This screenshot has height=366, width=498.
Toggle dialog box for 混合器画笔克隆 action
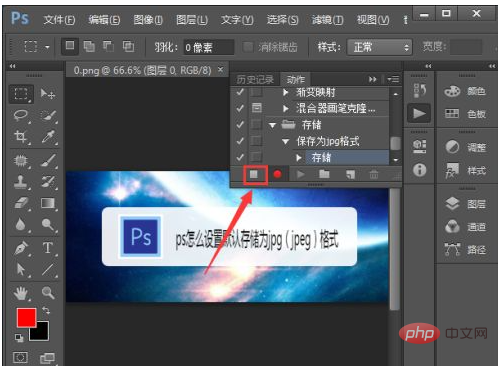(x=256, y=108)
